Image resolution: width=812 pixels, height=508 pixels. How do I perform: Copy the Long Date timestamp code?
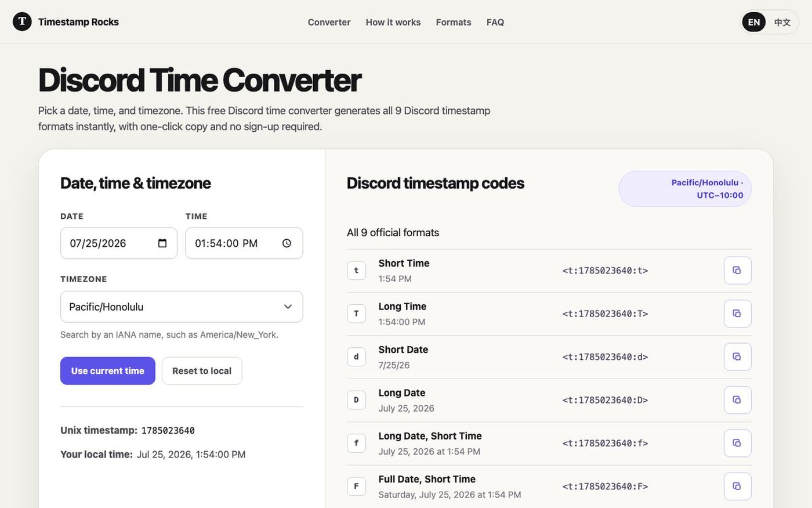pyautogui.click(x=737, y=400)
